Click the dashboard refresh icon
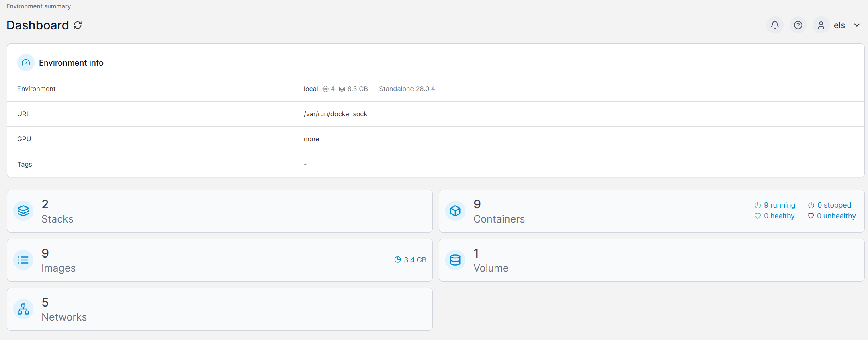The width and height of the screenshot is (868, 340). click(x=78, y=25)
